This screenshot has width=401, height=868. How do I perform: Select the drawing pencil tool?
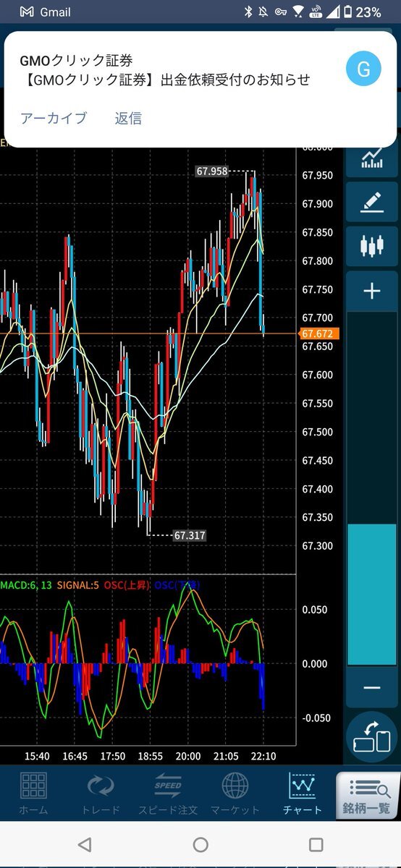coord(371,202)
